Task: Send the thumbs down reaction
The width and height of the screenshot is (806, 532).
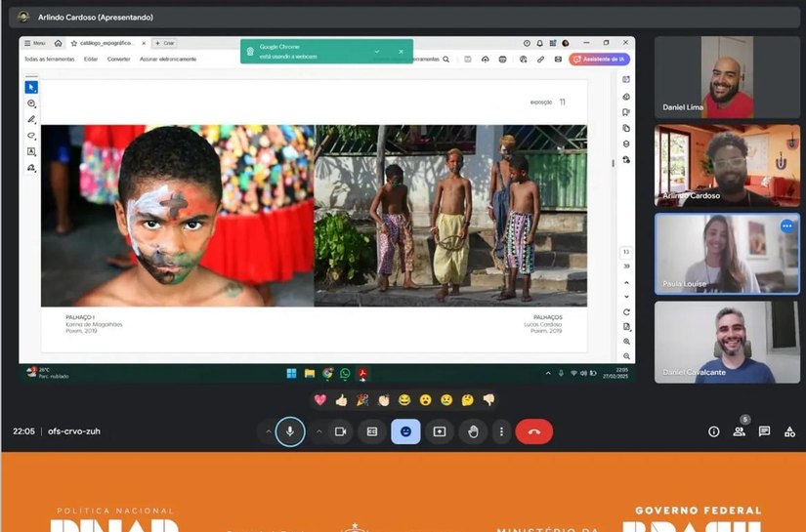Action: click(x=488, y=400)
